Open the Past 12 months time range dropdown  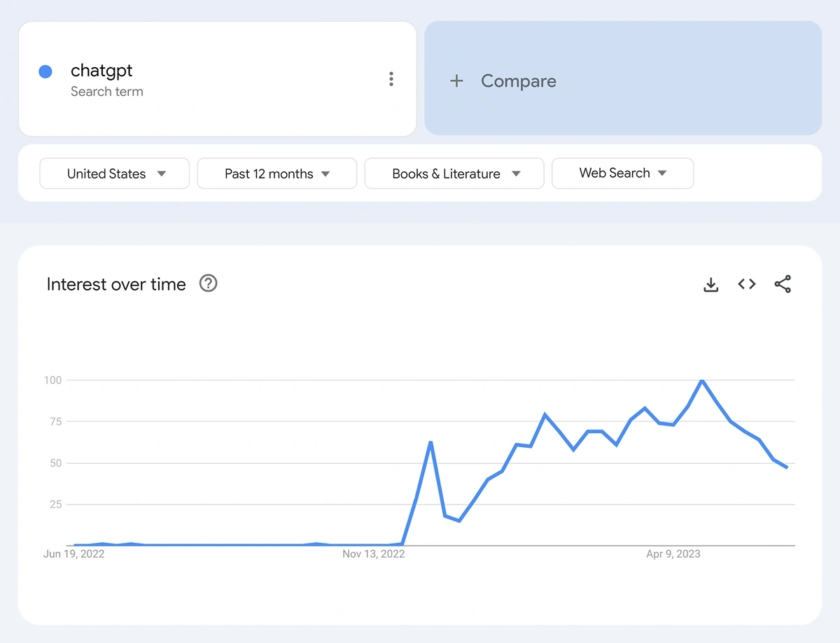277,174
